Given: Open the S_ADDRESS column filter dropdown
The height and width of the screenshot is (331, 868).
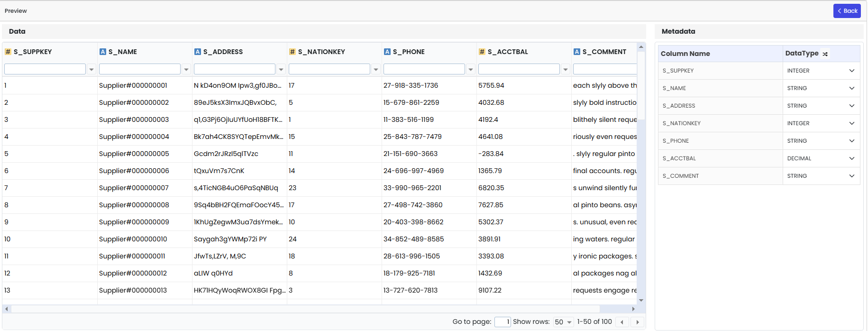Looking at the screenshot, I should [281, 69].
